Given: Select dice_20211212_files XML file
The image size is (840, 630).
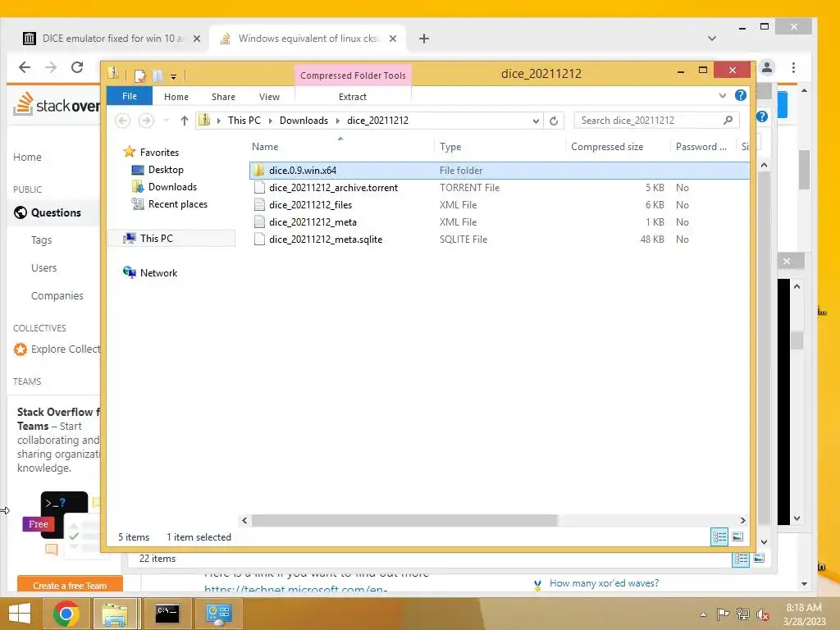Looking at the screenshot, I should pos(310,204).
